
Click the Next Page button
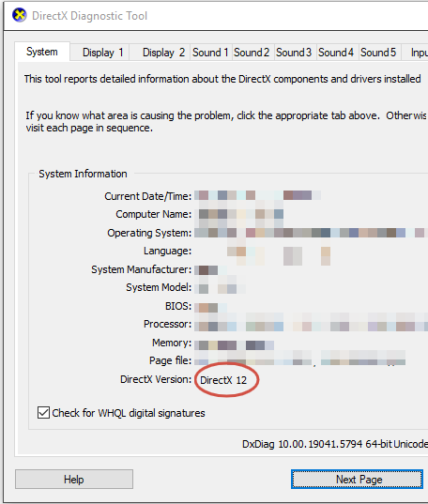click(x=357, y=480)
